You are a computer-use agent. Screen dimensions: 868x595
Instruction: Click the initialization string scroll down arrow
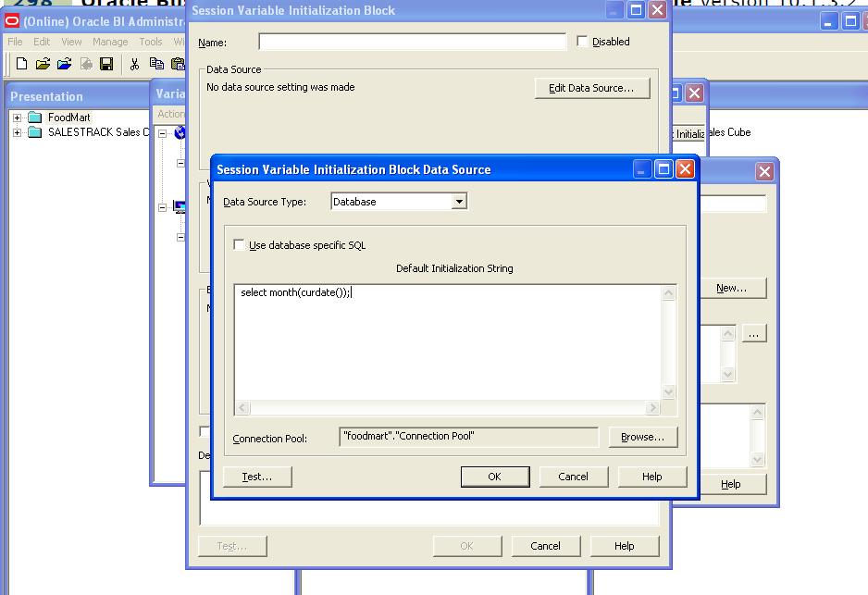point(669,391)
